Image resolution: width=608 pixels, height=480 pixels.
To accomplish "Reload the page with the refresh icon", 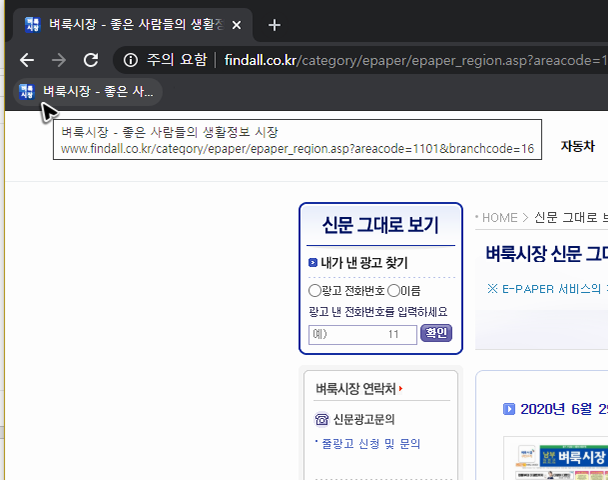I will [91, 60].
